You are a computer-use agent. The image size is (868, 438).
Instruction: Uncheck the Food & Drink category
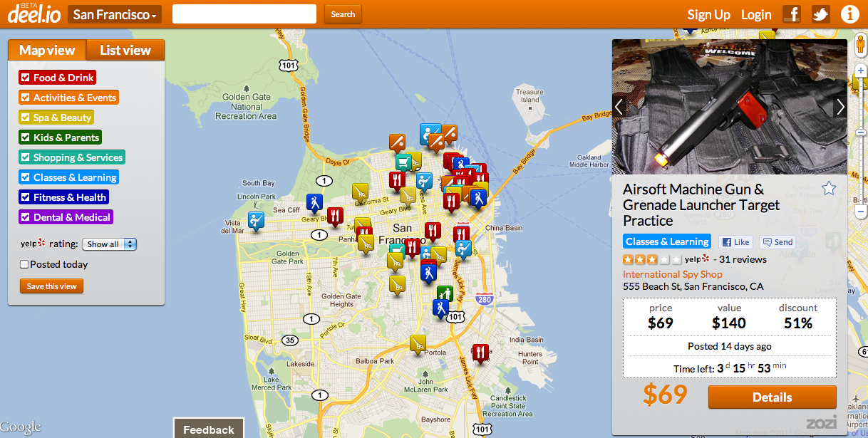tap(57, 78)
